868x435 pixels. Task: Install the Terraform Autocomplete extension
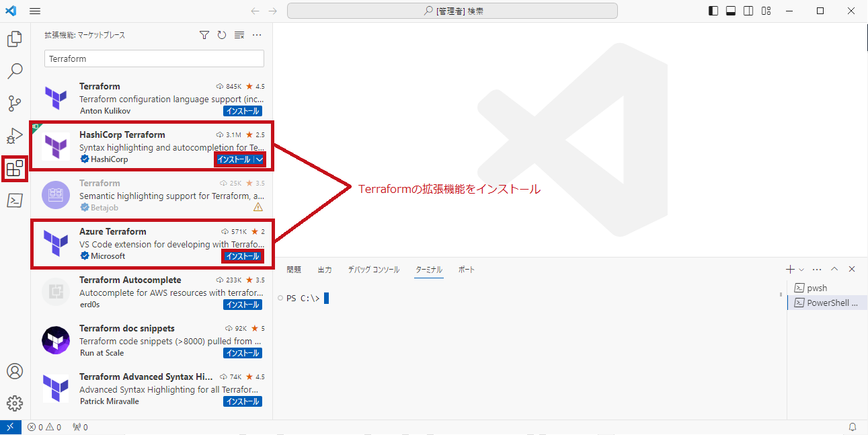[243, 305]
